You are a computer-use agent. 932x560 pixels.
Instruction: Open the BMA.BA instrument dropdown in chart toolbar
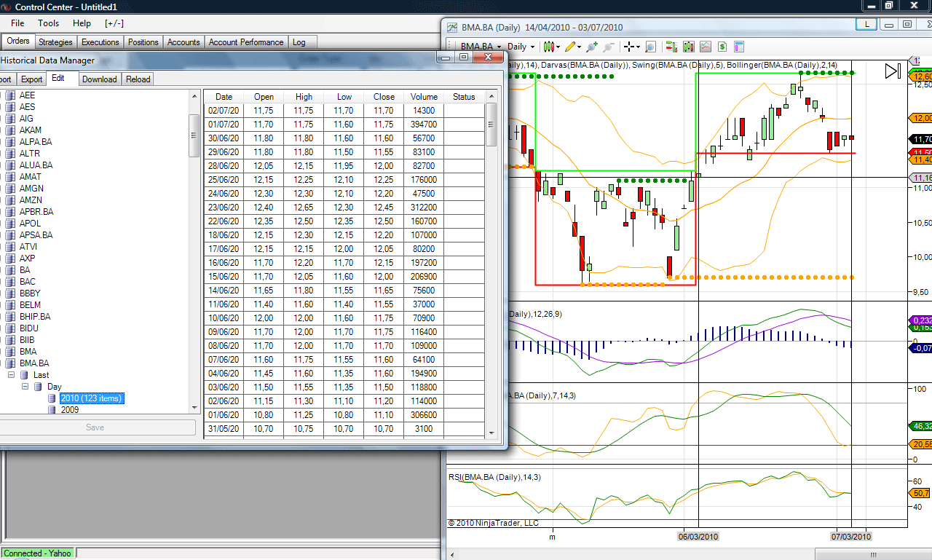pos(482,47)
